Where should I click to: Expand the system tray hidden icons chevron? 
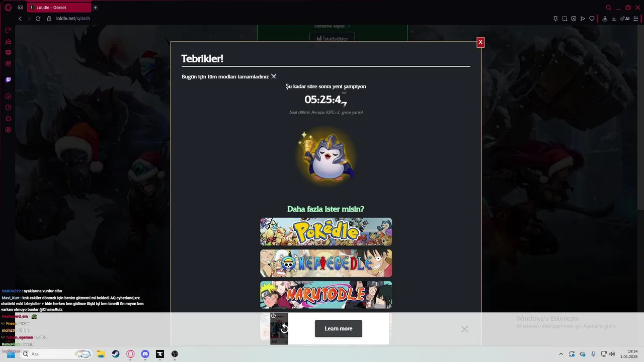(561, 354)
